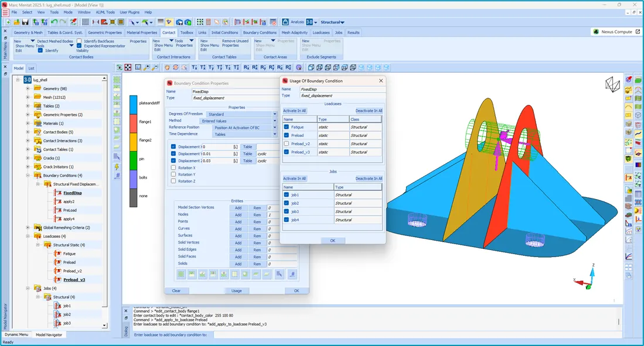
Task: Open the Time Dependence dropdown
Action: [244, 134]
